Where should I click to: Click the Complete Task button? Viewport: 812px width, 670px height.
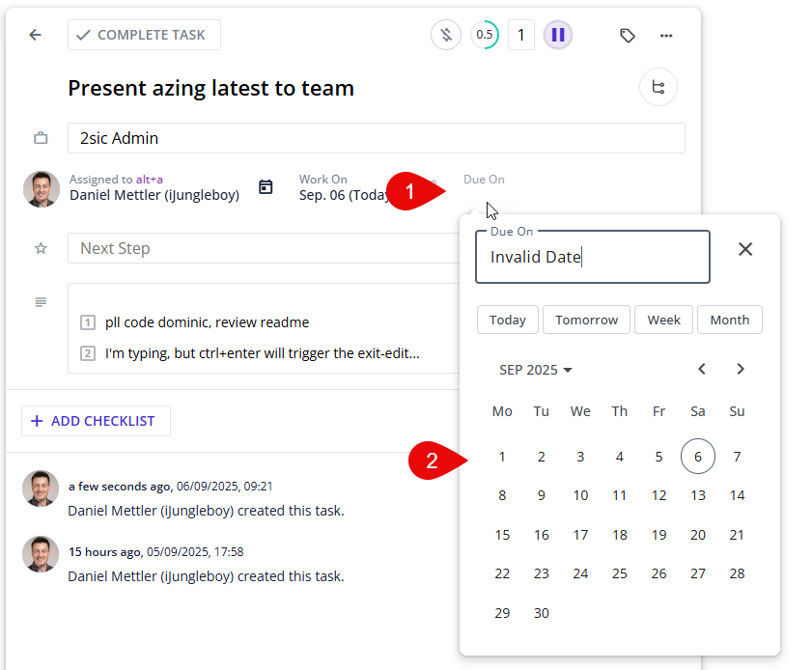[144, 35]
